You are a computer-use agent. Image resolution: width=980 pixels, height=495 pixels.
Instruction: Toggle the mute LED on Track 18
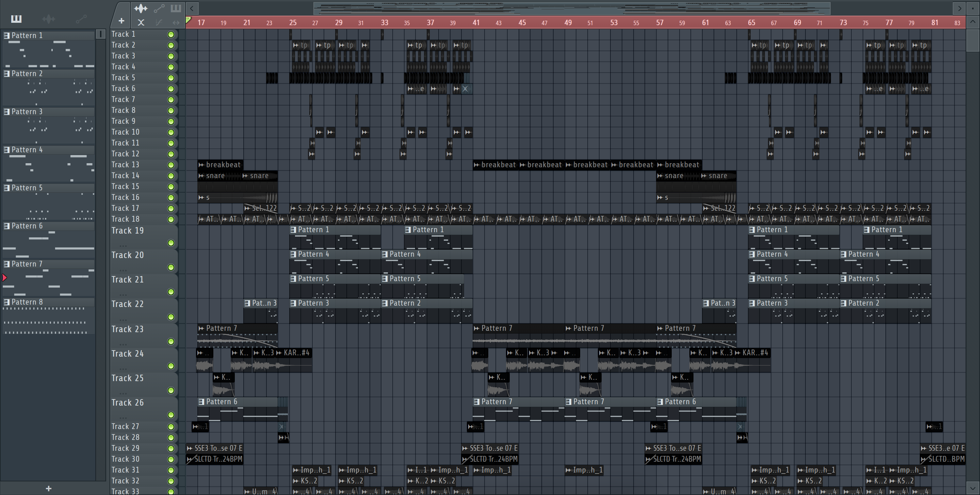[171, 219]
